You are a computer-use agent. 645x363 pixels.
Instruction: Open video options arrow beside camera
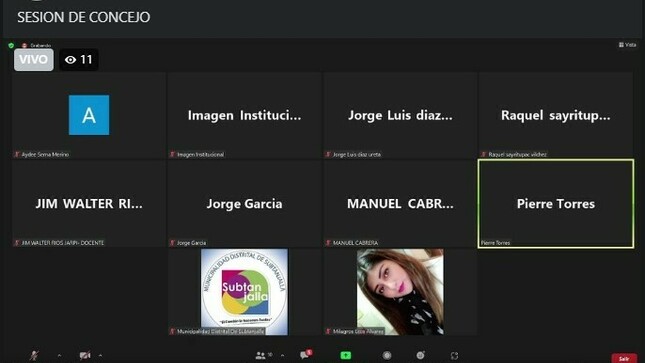(100, 355)
